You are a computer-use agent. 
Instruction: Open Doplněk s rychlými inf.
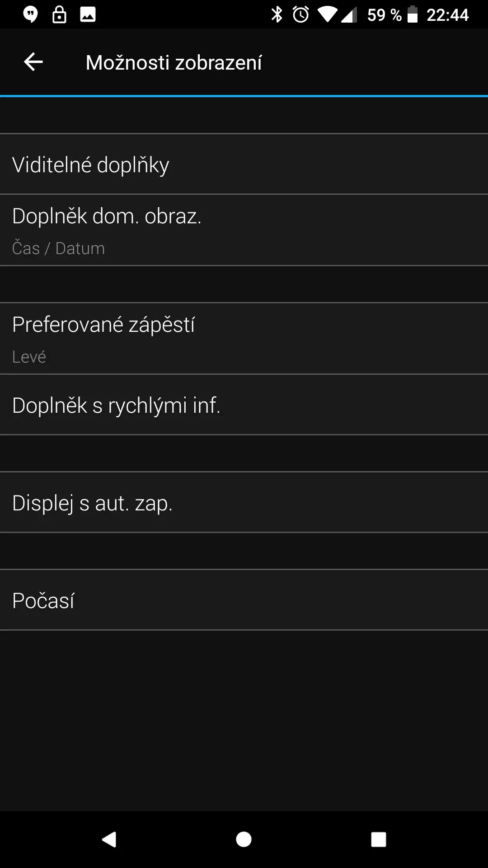click(x=244, y=405)
